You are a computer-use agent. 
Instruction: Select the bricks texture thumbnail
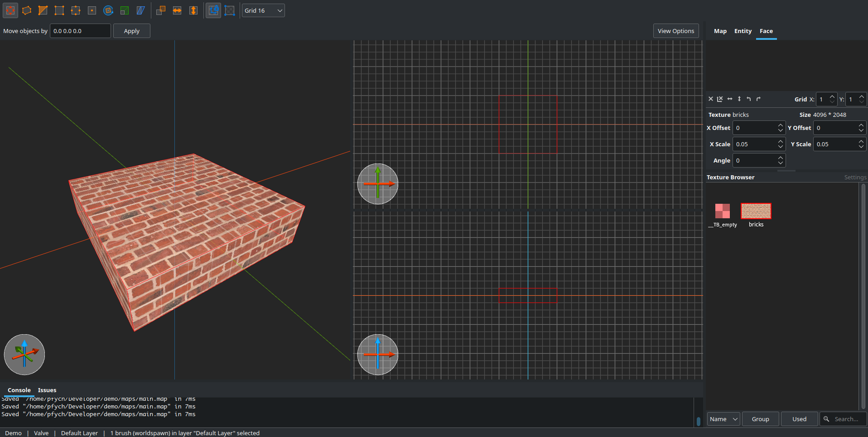(x=756, y=211)
